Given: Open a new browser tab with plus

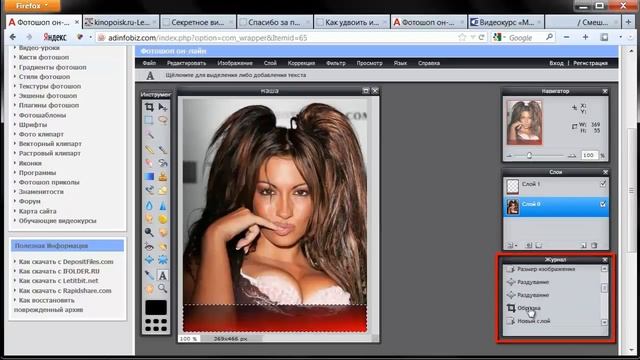Looking at the screenshot, I should 629,22.
